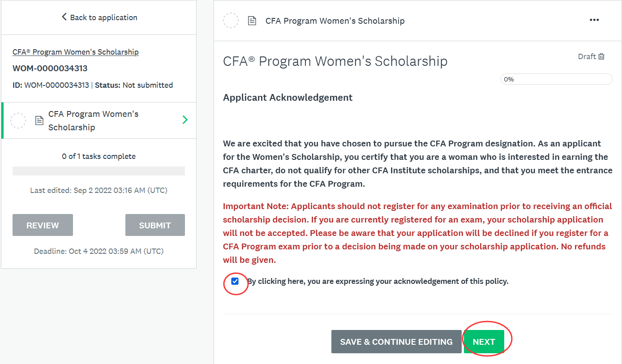Click the SUBMIT button
The height and width of the screenshot is (364, 622).
(x=155, y=225)
